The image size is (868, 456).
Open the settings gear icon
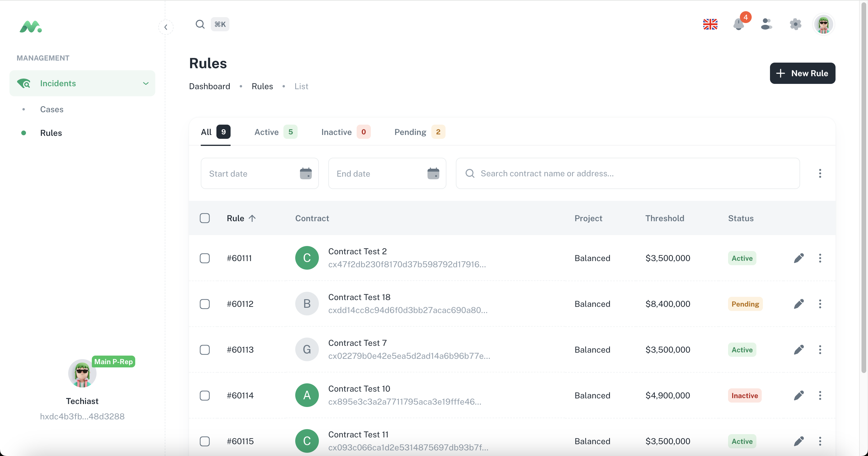[x=795, y=24]
